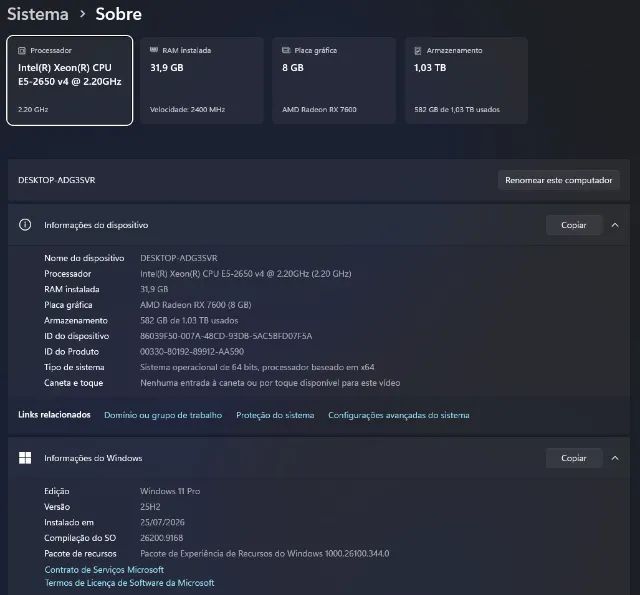
Task: Click device name value DESKTOP-ADG3SVR in details list
Action: 179,258
